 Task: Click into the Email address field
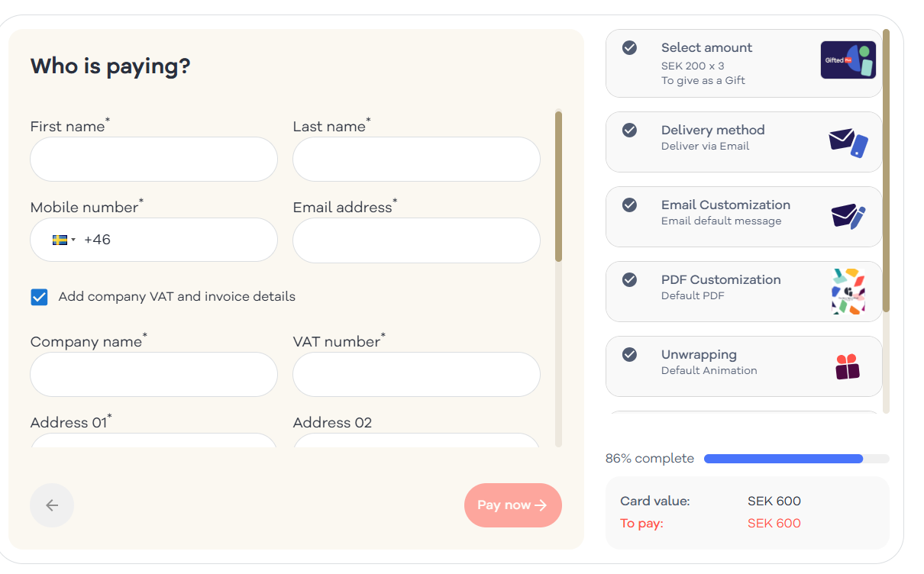[417, 240]
